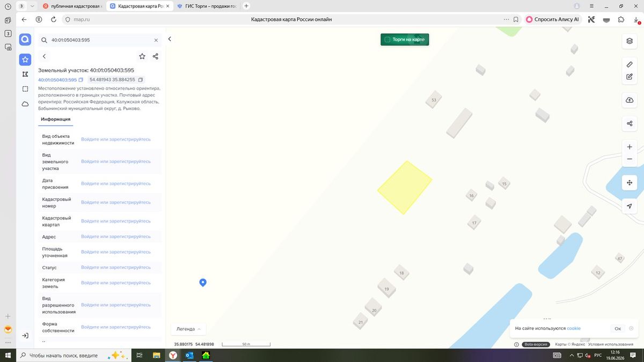Add the parcel to favorites star
The image size is (644, 362).
pos(142,56)
